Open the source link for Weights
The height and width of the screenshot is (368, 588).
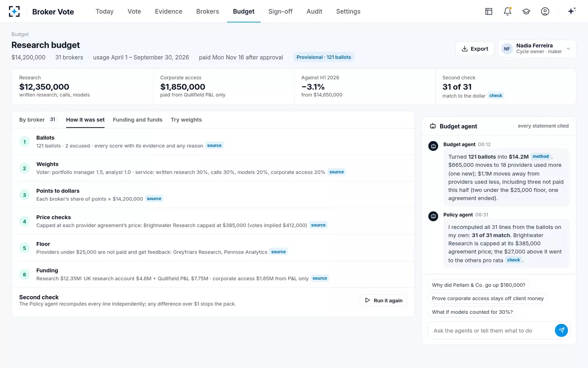click(336, 172)
